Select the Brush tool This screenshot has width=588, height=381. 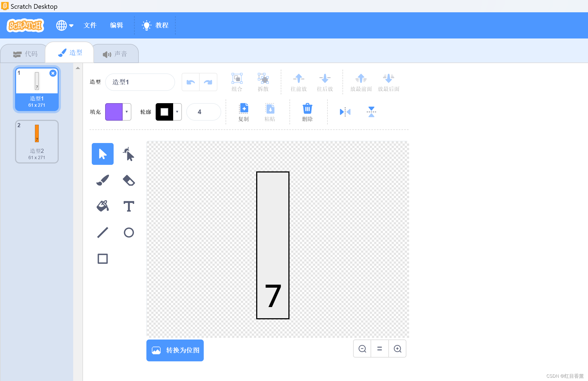[102, 180]
